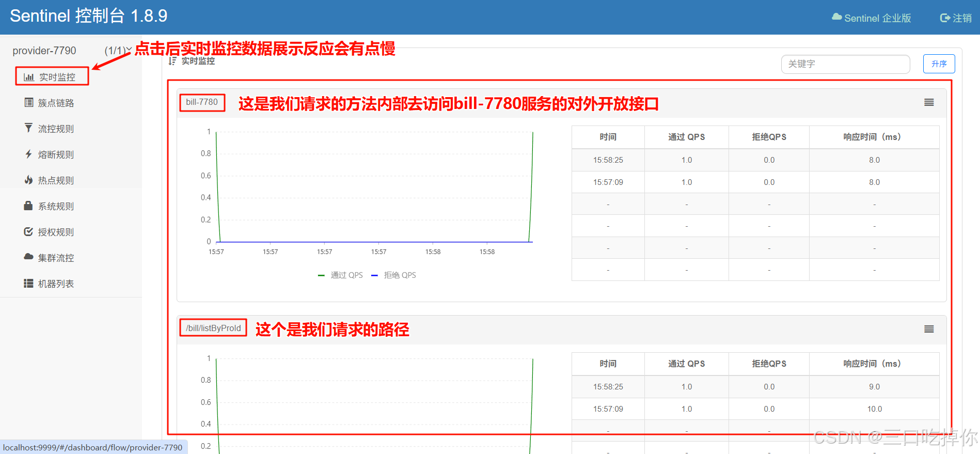This screenshot has height=454, width=980.
Task: Click the 机器列表 table-list icon
Action: tap(28, 283)
